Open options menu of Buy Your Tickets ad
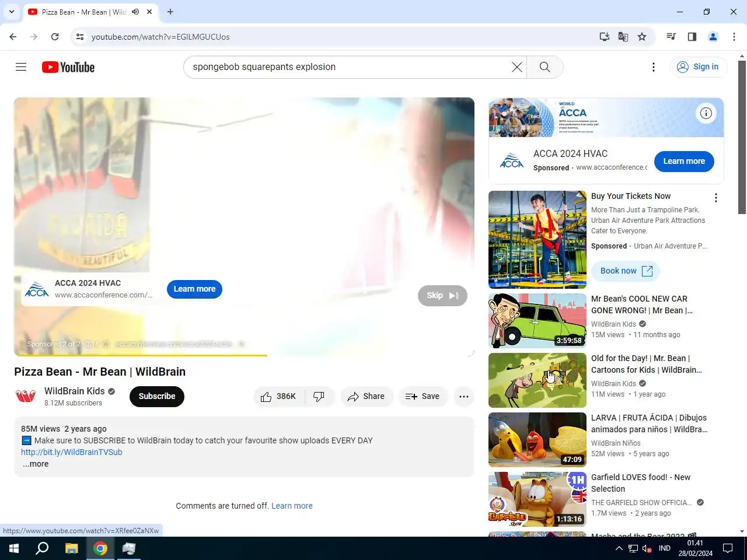The height and width of the screenshot is (560, 747). [716, 198]
